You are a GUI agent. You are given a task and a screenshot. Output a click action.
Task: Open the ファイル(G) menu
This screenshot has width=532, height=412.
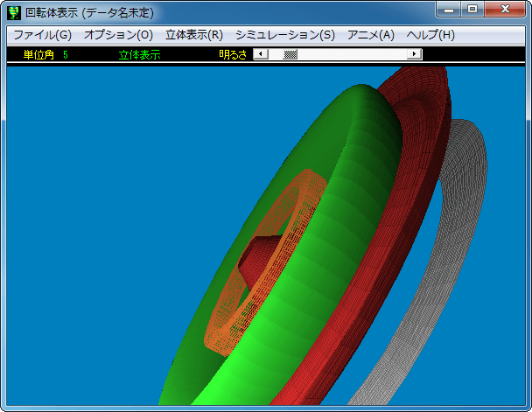point(42,35)
